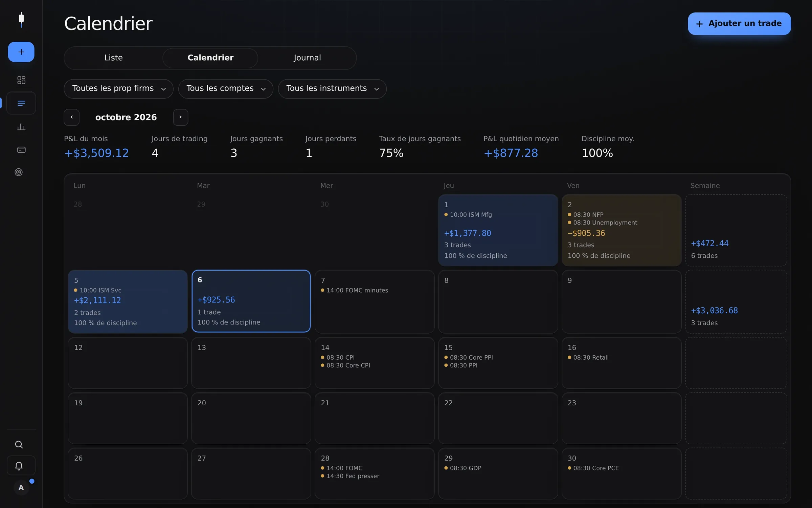
Task: Switch to the Journal tab
Action: [307, 58]
